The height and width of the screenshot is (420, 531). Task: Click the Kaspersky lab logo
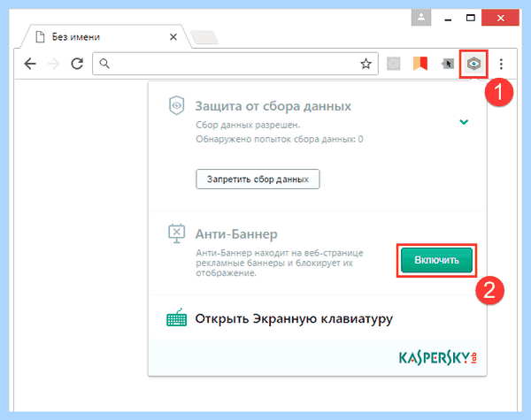[x=438, y=358]
